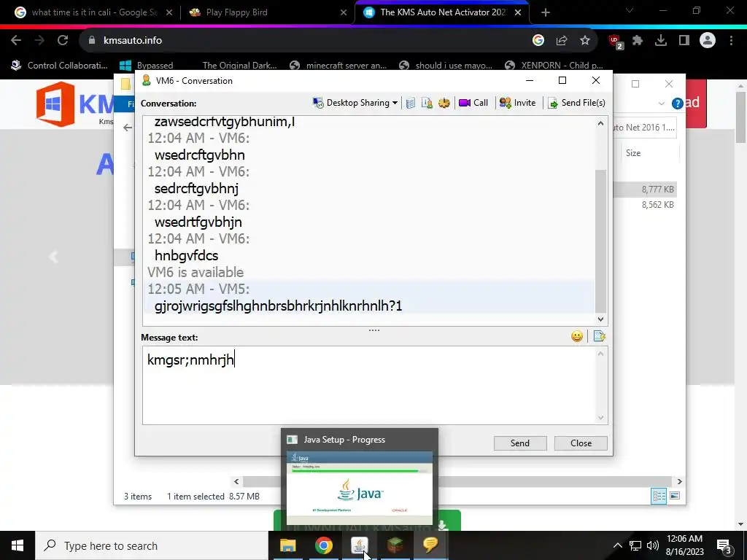
Task: Open the yellow chat messenger taskbar icon
Action: click(x=430, y=545)
